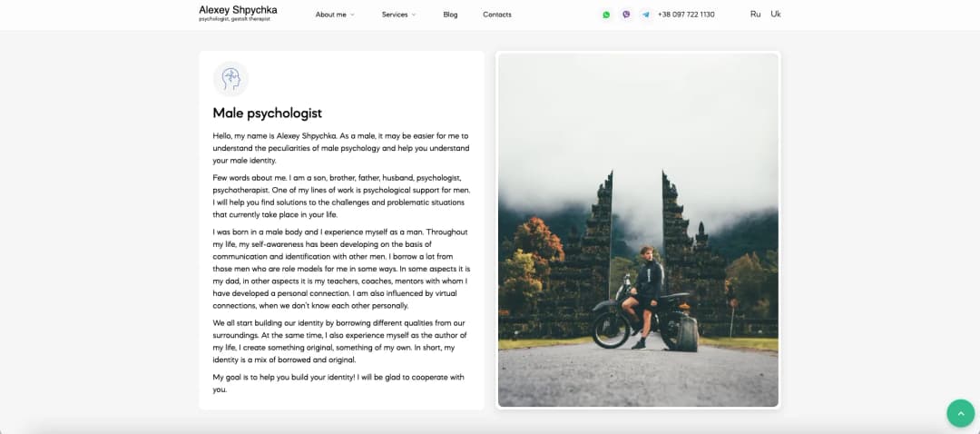Viewport: 980px width, 434px height.
Task: Open Telegram chat via blue icon
Action: [x=646, y=15]
